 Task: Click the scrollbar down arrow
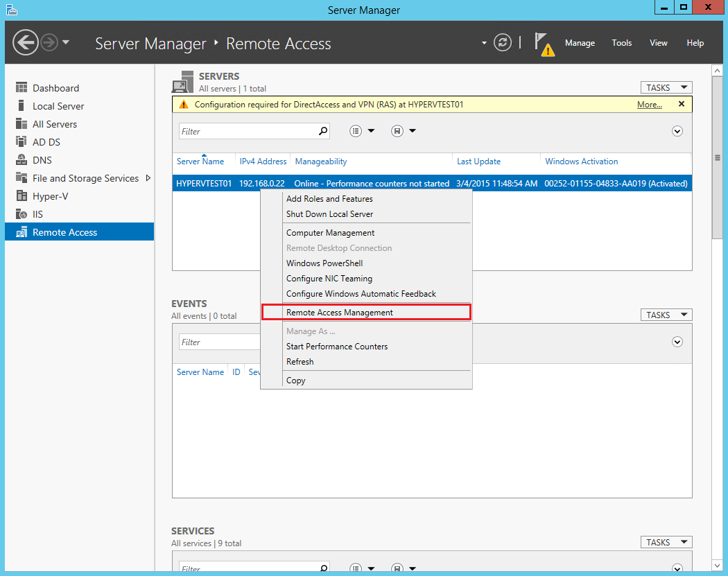717,566
